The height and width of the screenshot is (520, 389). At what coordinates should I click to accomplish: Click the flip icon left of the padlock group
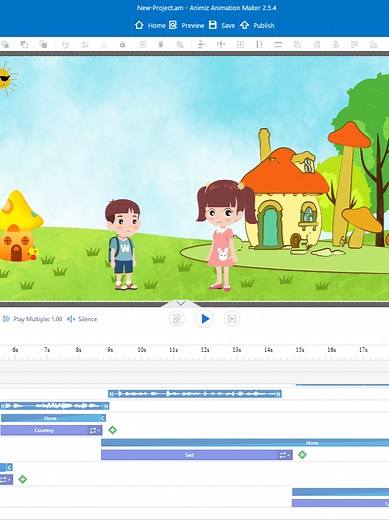[65, 44]
